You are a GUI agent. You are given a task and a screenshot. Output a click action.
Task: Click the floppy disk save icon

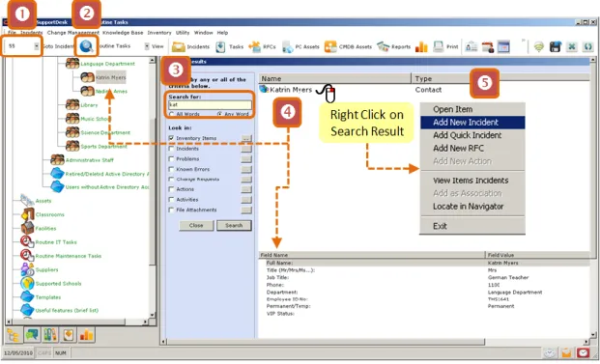[556, 46]
